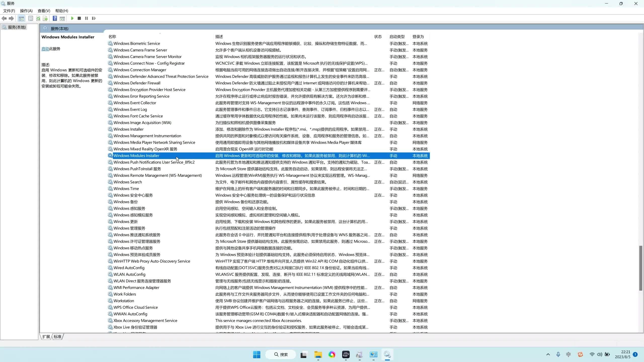Sort by the 描述 column header
Viewport: 644px width, 362px height.
293,37
